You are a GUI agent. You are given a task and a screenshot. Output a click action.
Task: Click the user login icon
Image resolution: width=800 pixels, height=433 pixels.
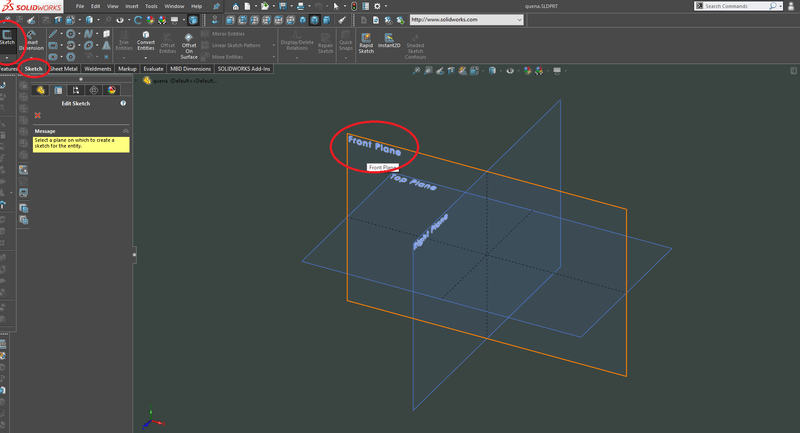coord(792,6)
